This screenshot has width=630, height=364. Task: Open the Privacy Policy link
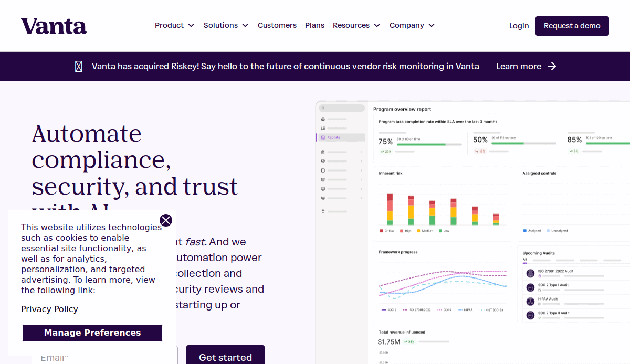[49, 309]
